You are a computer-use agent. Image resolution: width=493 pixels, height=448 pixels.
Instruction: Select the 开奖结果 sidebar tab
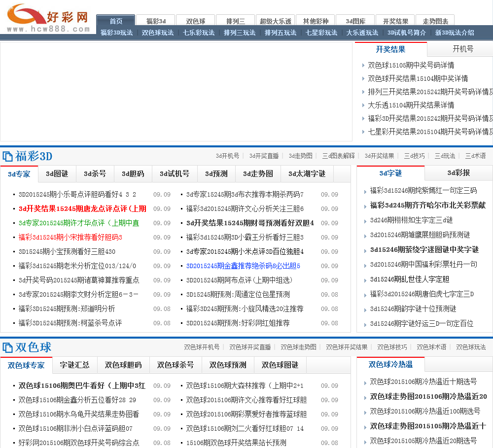pyautogui.click(x=390, y=49)
